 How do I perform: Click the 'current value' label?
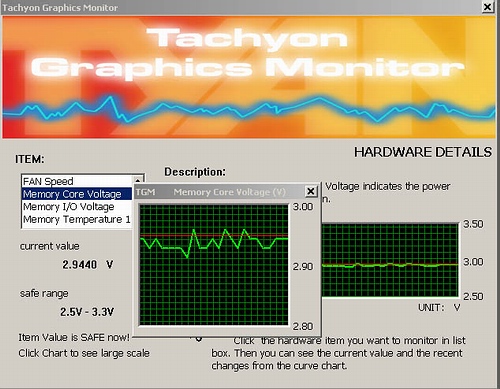[x=50, y=246]
